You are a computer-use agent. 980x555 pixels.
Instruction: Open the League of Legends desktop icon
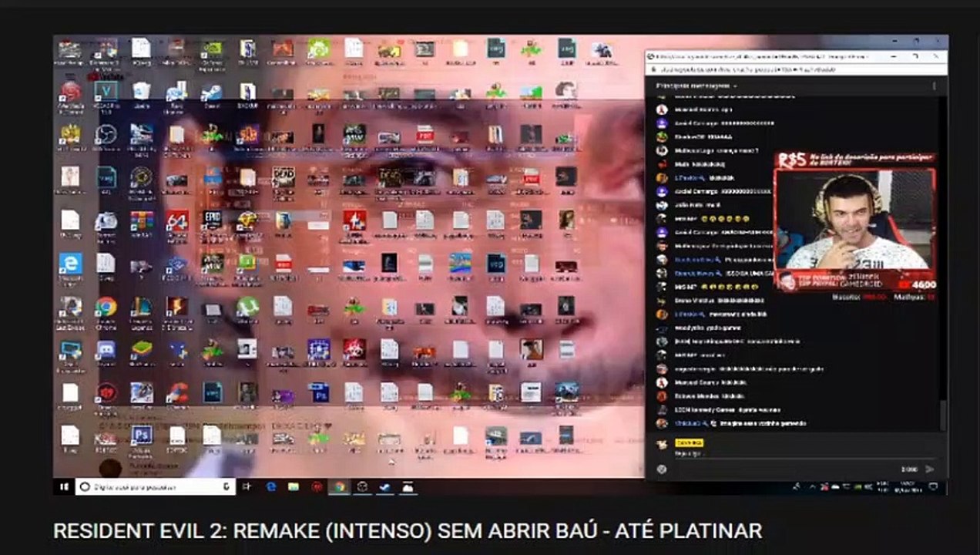pos(141,307)
